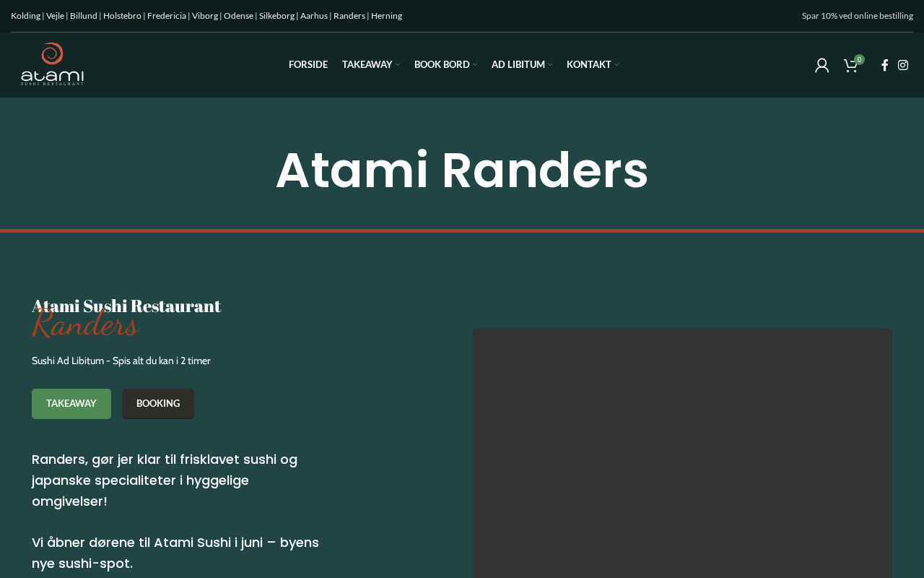924x578 pixels.
Task: Select Herning in the city list
Action: tap(386, 16)
